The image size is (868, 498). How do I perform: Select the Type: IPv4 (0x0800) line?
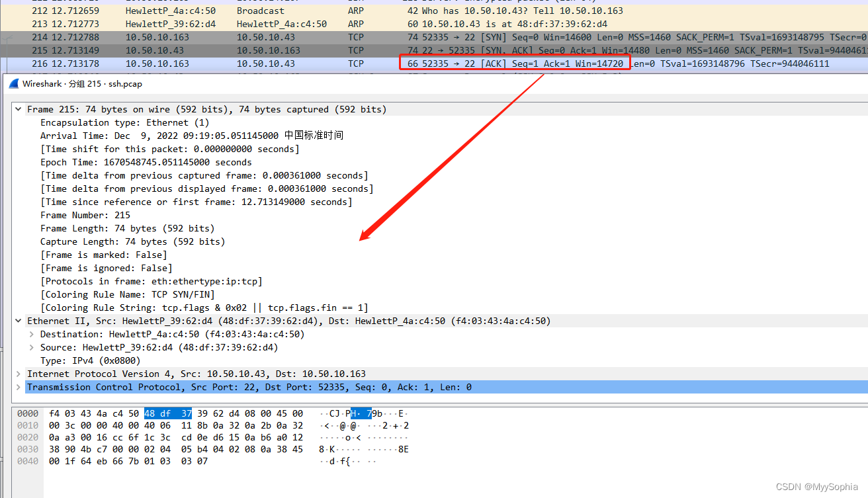(x=91, y=360)
